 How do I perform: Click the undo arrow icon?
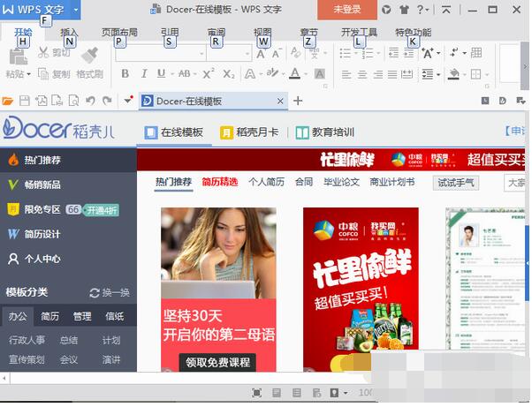point(90,101)
